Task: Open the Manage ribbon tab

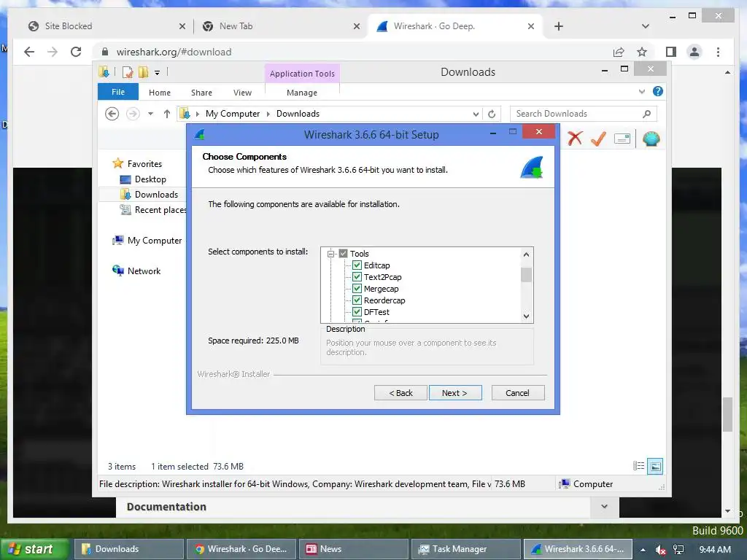Action: [x=302, y=93]
